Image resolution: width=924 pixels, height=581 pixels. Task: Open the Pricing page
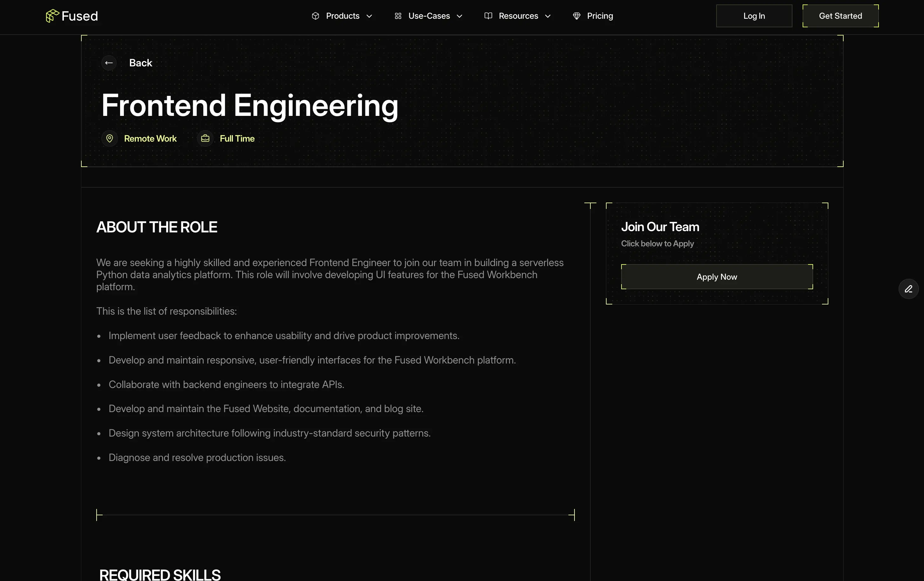[x=600, y=16]
